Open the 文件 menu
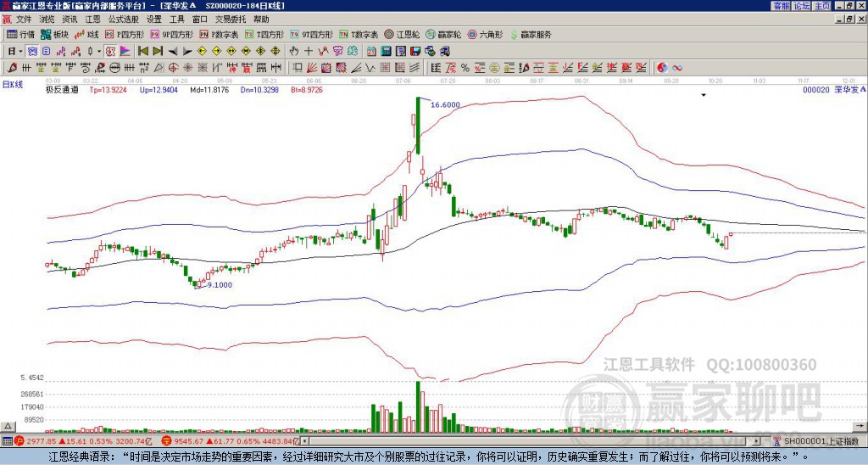The image size is (868, 465). [24, 20]
